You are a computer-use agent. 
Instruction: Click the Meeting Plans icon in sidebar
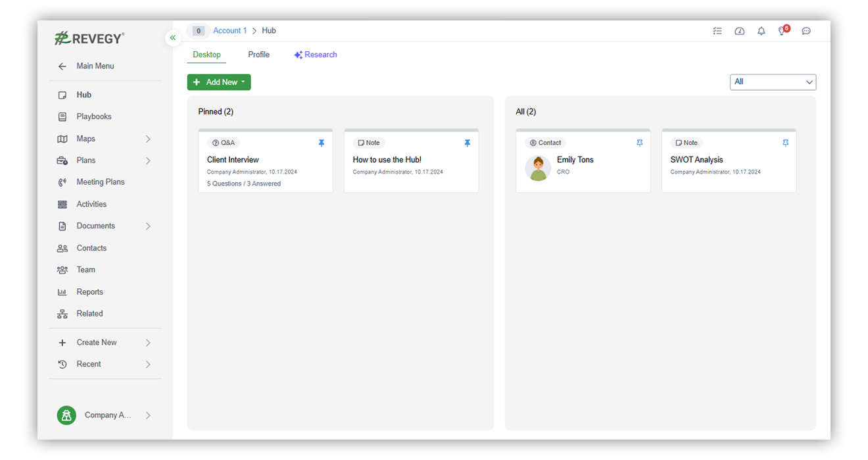tap(62, 182)
